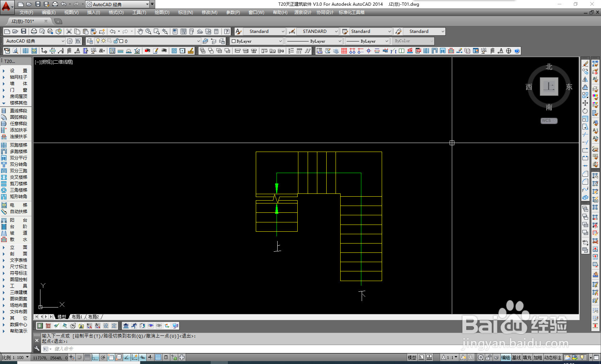Screen dimensions: 601x364
Task: Toggle the 填充 button in status bar
Action: pos(527,358)
